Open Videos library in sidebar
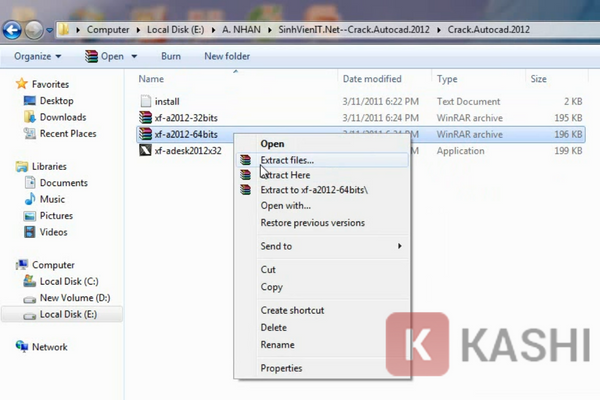This screenshot has height=400, width=600. coord(53,232)
